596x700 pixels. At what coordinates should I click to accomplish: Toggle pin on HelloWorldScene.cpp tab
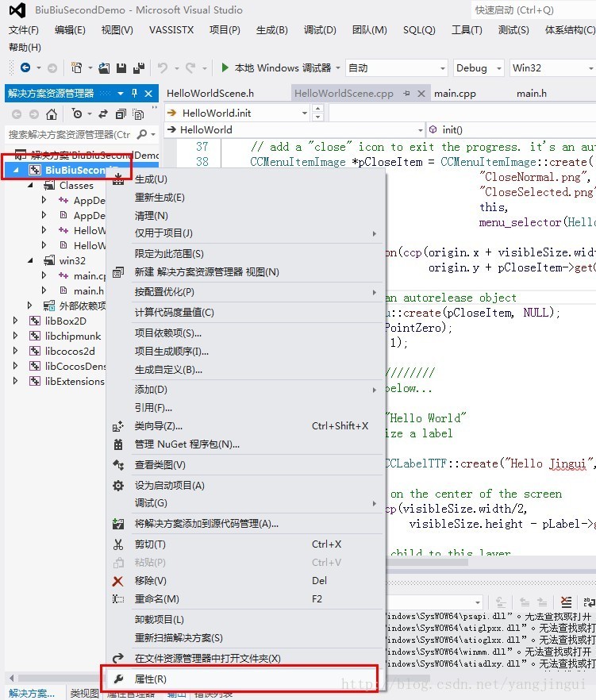pyautogui.click(x=406, y=94)
